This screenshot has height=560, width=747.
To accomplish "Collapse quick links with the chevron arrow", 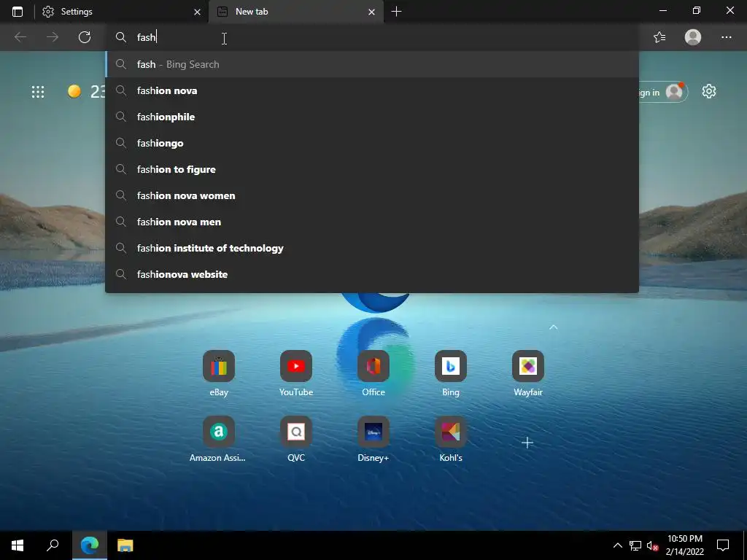I will pyautogui.click(x=553, y=327).
